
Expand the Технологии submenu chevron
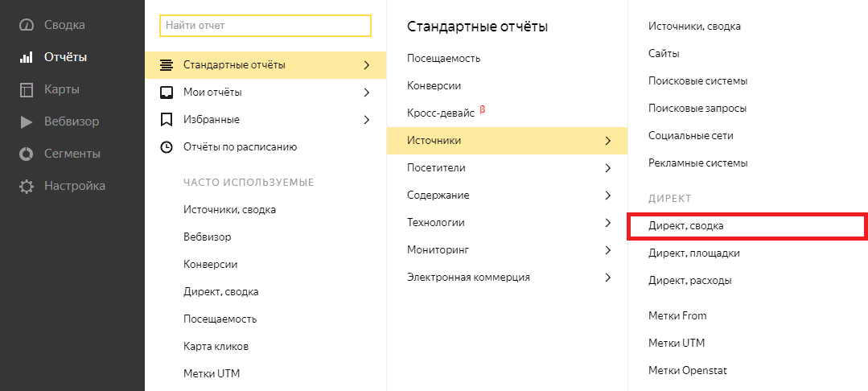608,223
